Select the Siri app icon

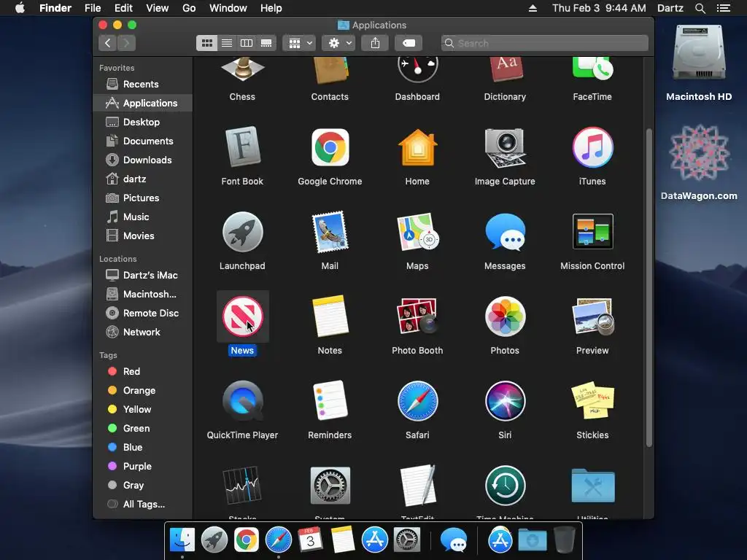click(505, 401)
